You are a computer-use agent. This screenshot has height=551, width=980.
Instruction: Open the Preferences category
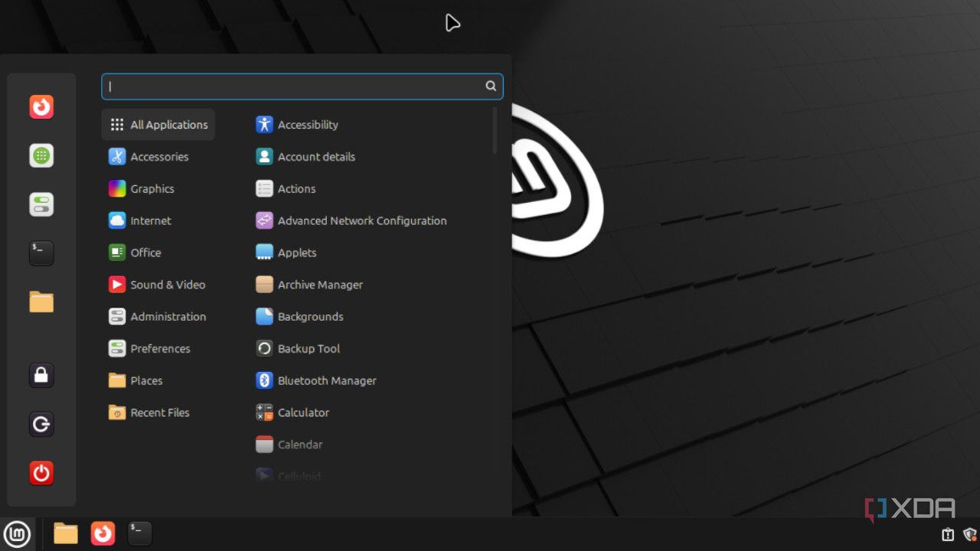(x=150, y=349)
